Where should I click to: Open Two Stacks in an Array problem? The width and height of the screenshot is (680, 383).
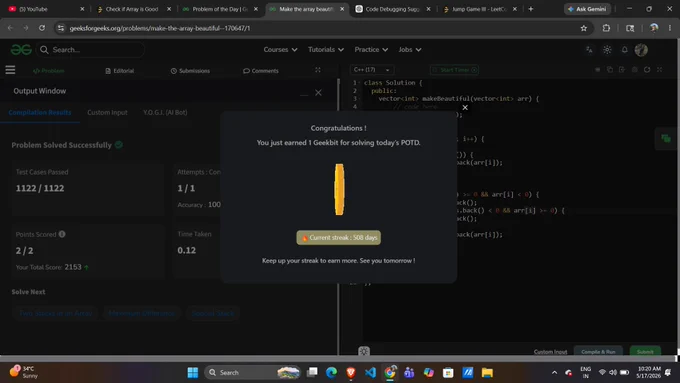(56, 313)
